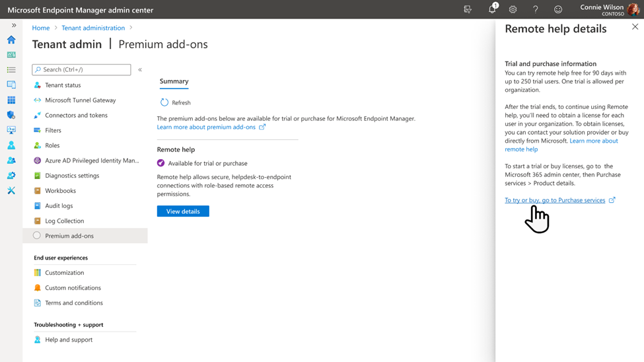Open Home icon in left rail

pos(11,40)
